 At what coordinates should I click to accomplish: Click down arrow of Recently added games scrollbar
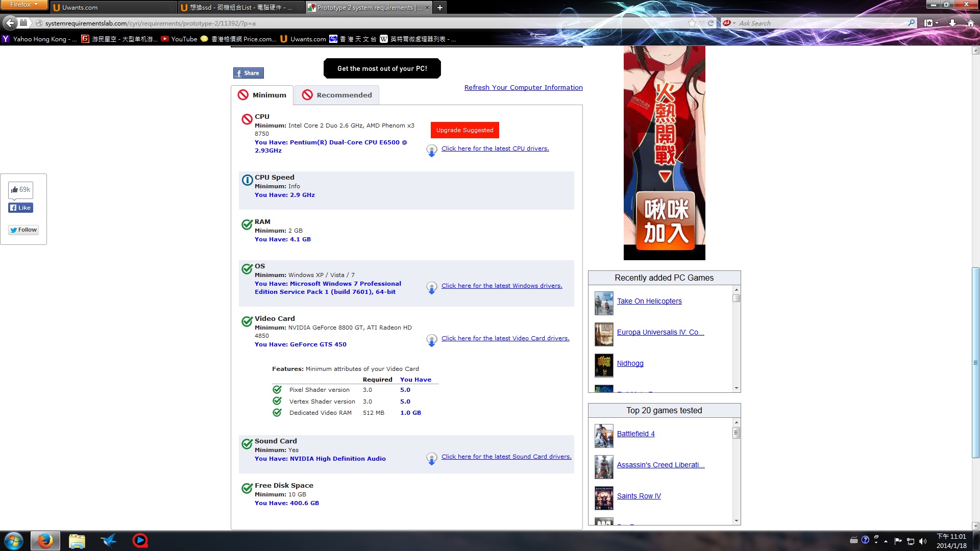(x=736, y=388)
